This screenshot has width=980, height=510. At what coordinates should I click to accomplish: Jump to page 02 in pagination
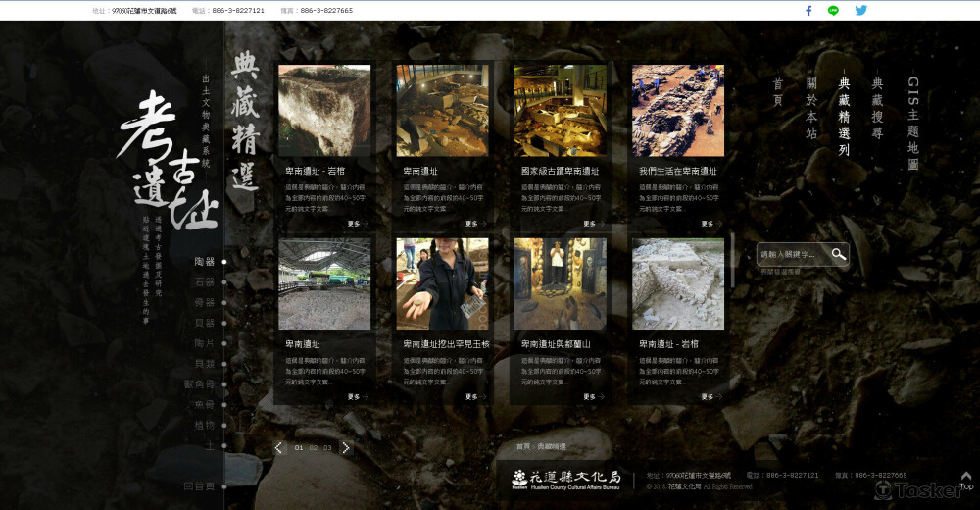click(314, 448)
